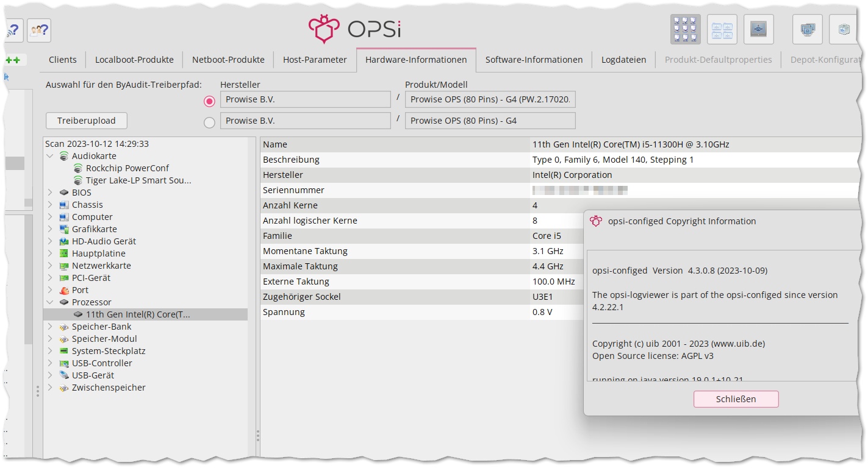The height and width of the screenshot is (468, 868).
Task: Click the Grafikkarte display icon
Action: [x=64, y=229]
